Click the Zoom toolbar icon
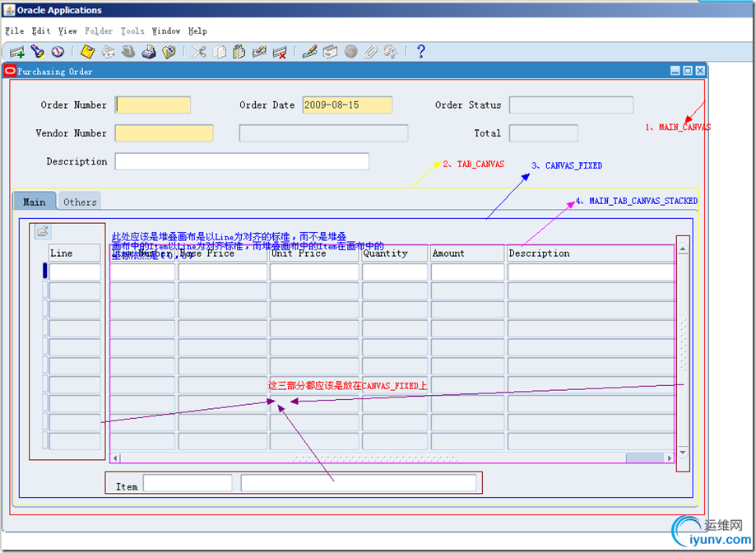The width and height of the screenshot is (756, 553). [x=330, y=52]
